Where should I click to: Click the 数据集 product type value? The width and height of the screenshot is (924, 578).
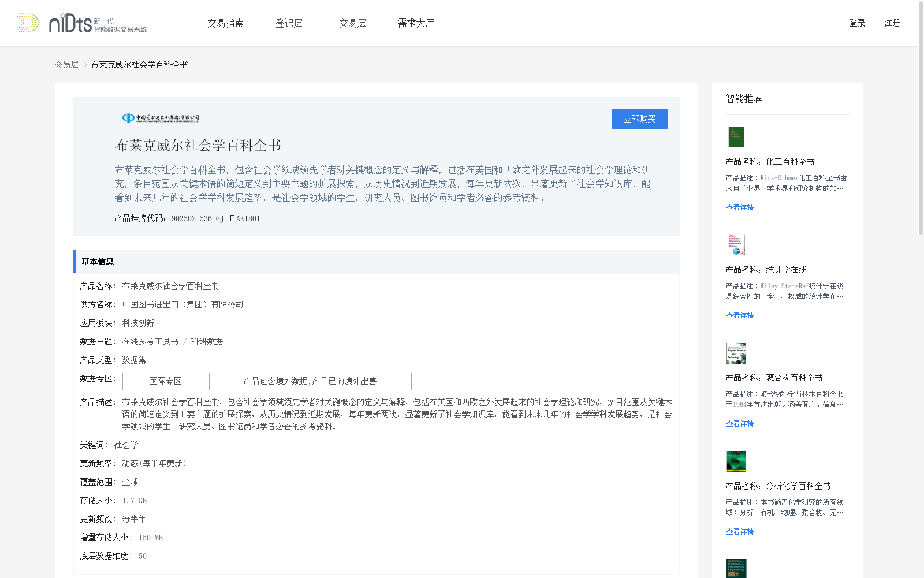[134, 360]
